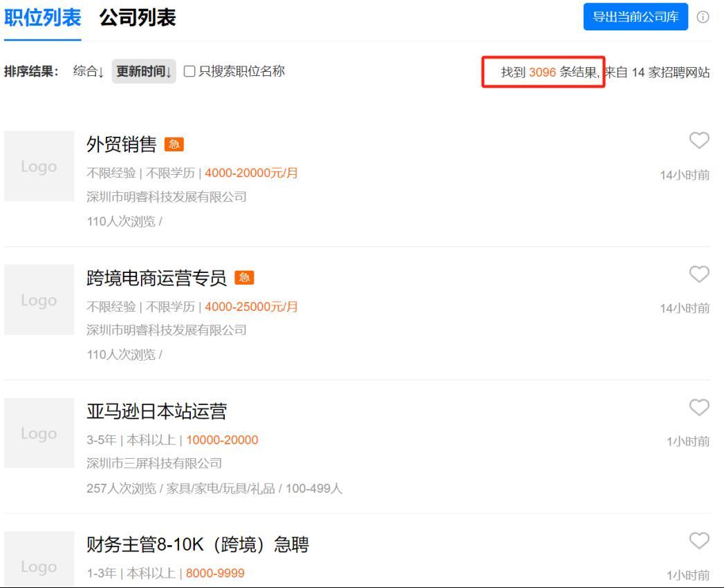This screenshot has width=724, height=588.
Task: Sort results by 更新时间
Action: pyautogui.click(x=144, y=71)
